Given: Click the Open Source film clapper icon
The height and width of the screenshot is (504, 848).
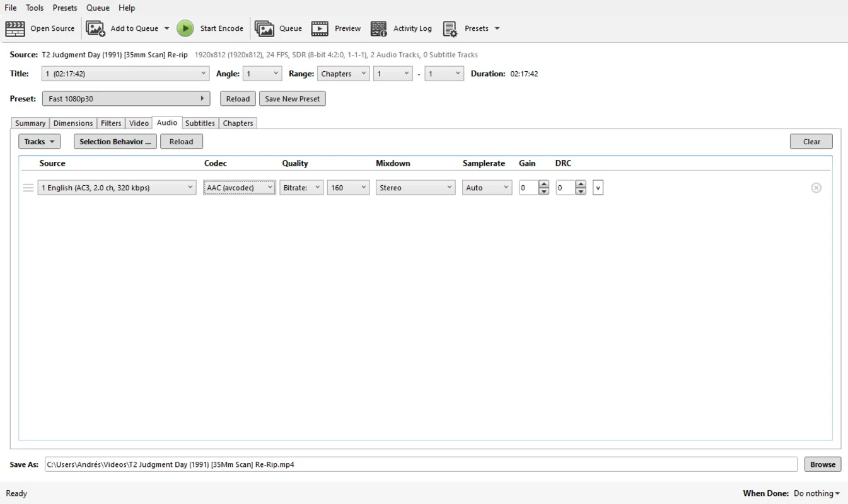Looking at the screenshot, I should (x=15, y=28).
